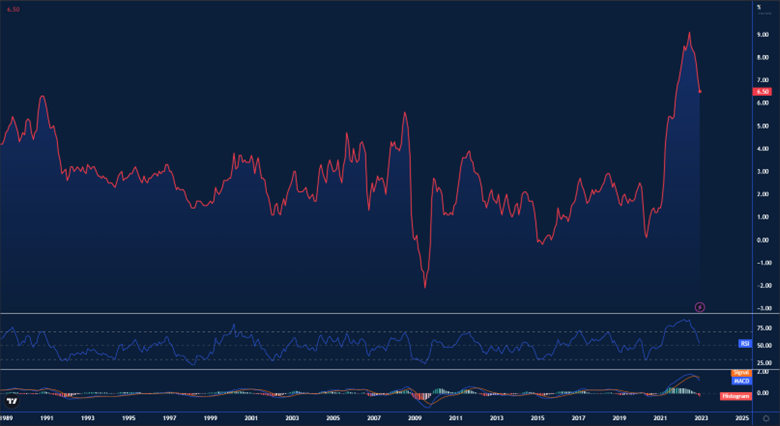Click the orange Signal label tag
Viewport: 780px width, 426px height.
[741, 372]
